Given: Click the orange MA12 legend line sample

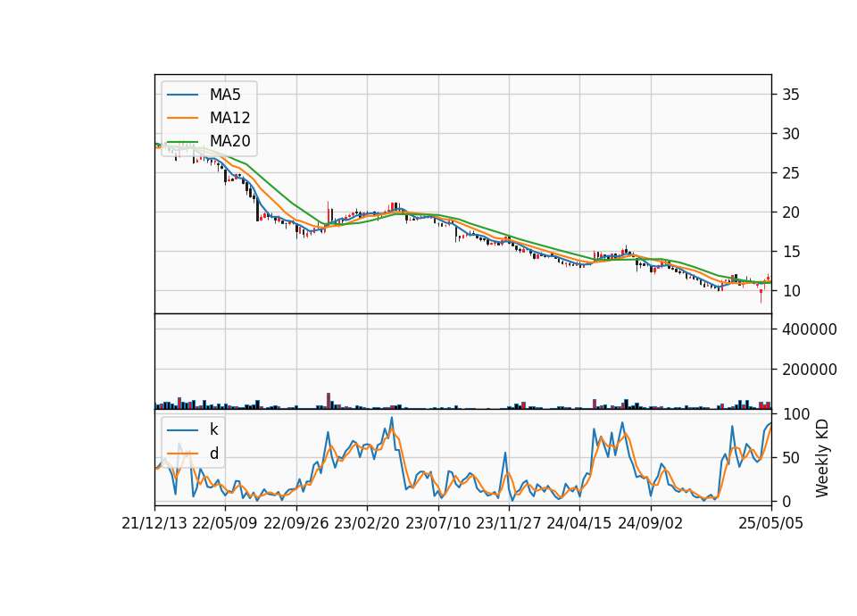Looking at the screenshot, I should click(182, 118).
